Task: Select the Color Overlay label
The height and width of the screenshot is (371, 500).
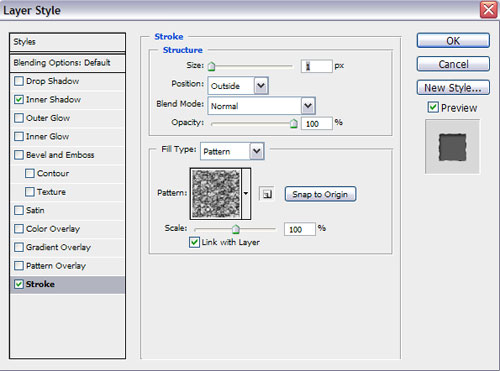Action: coord(53,229)
